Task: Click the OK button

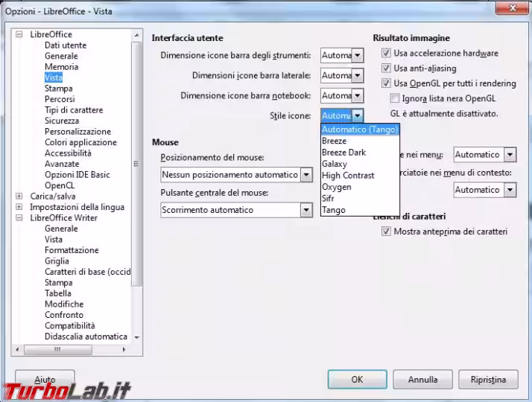Action: [357, 379]
